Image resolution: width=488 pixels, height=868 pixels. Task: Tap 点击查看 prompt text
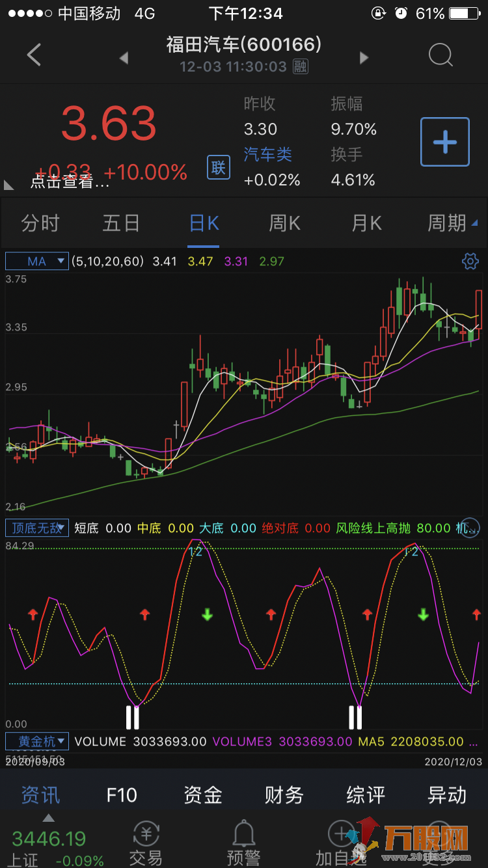pos(70,182)
